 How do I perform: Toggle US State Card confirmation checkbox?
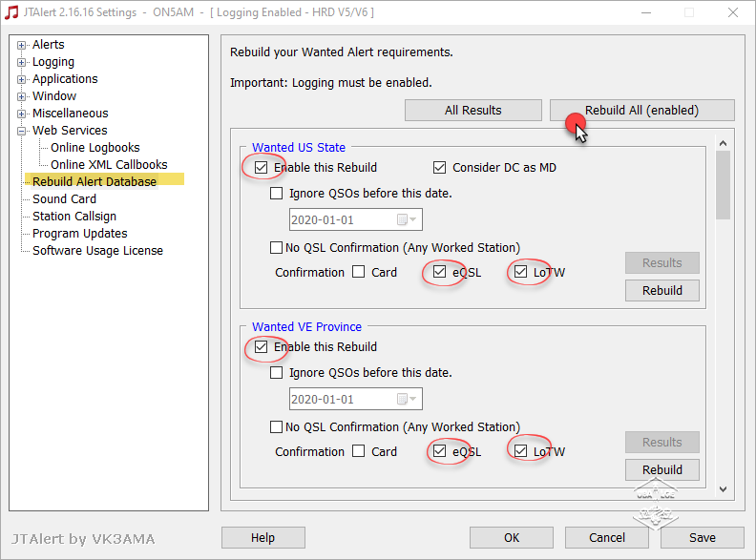pos(358,271)
